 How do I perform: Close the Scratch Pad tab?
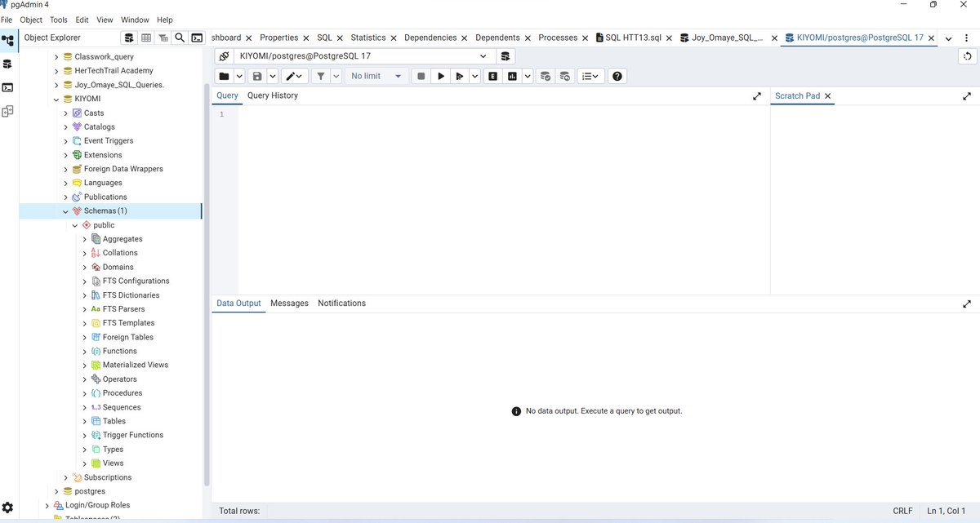click(827, 95)
